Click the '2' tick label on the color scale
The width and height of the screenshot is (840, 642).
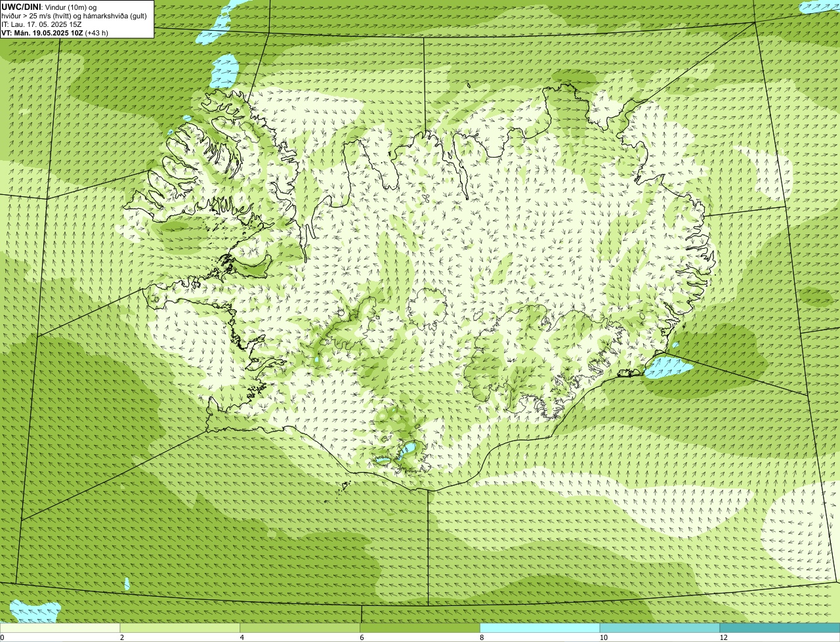[122, 637]
